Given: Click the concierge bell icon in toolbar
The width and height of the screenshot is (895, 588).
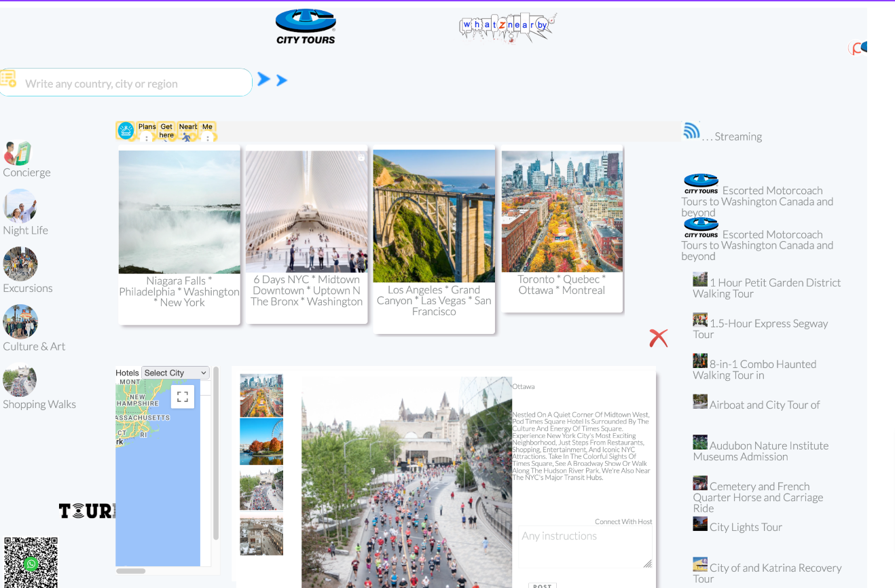Looking at the screenshot, I should pyautogui.click(x=126, y=130).
